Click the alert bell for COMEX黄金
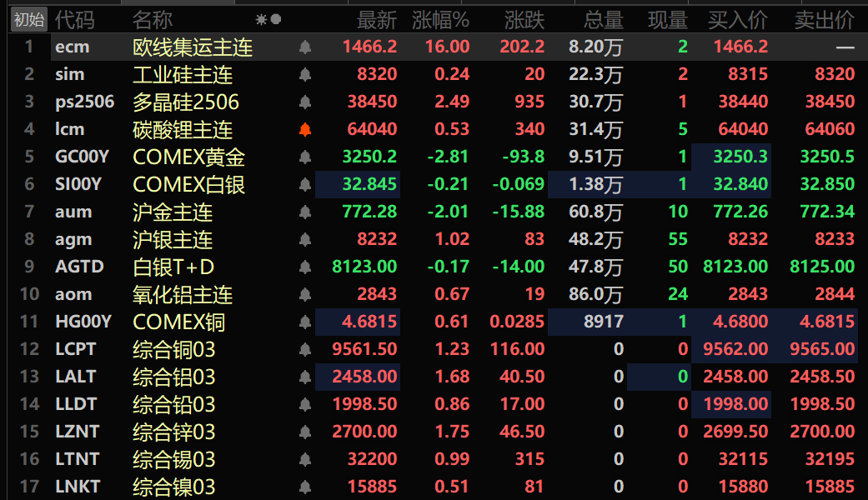The image size is (868, 500). (x=305, y=157)
